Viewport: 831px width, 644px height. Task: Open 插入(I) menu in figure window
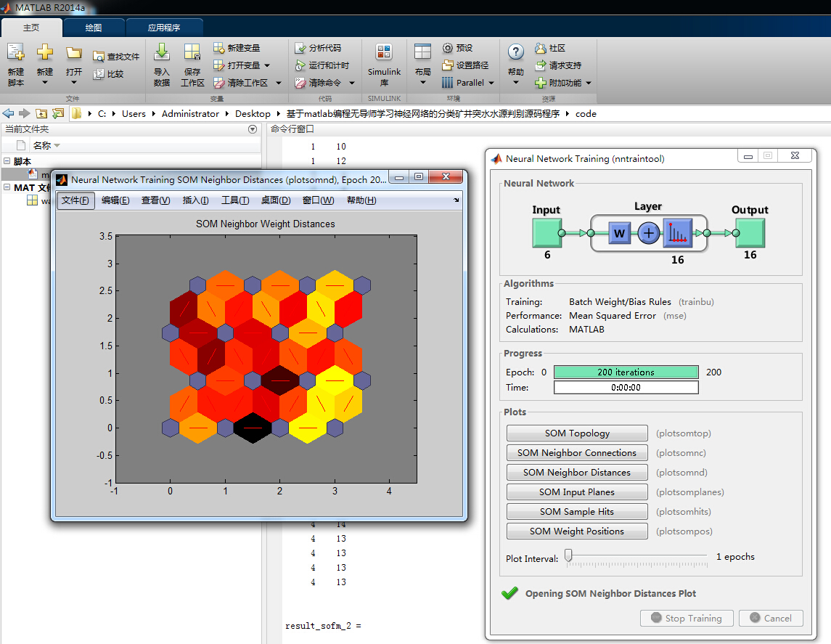click(195, 200)
